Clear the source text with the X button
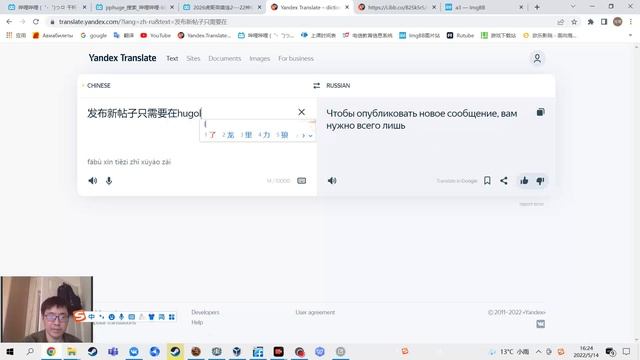This screenshot has width=640, height=360. pos(301,112)
